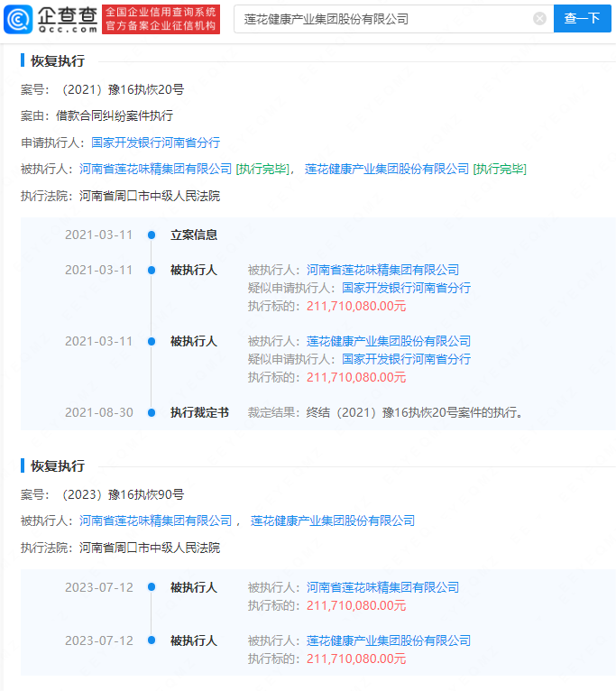Click first 2023-07-12 entry's 河南省莲花味精集团有限公司 link
The image size is (616, 691).
(x=383, y=588)
